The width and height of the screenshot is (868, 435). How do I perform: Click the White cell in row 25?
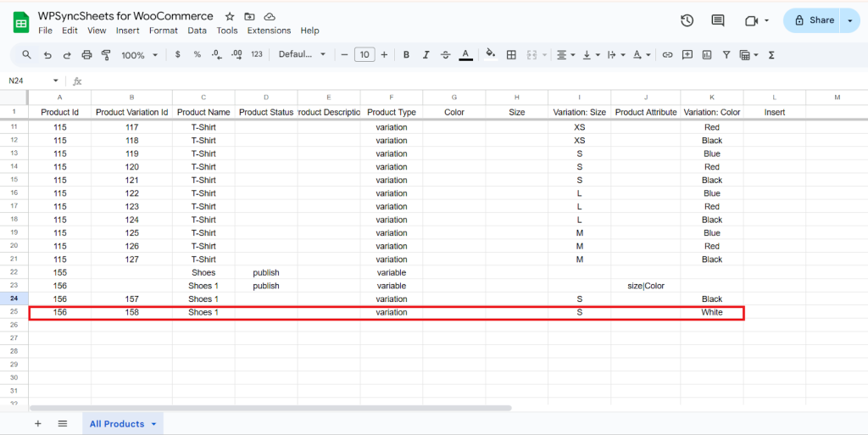(x=712, y=312)
